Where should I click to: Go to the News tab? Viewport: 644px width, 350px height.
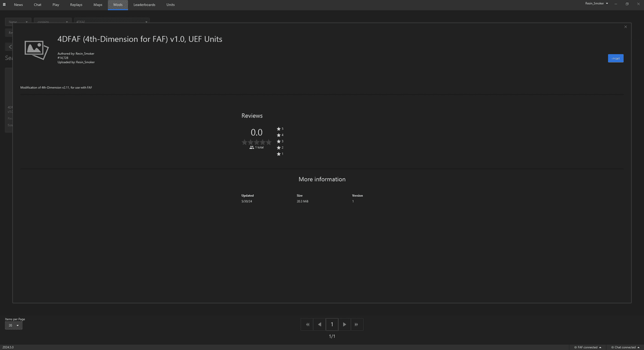(18, 5)
